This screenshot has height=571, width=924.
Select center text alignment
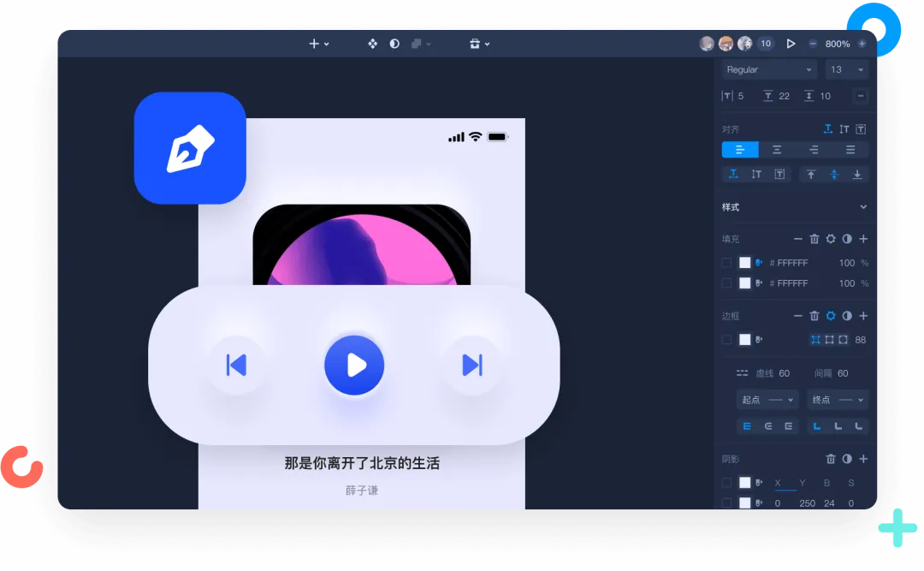[777, 150]
